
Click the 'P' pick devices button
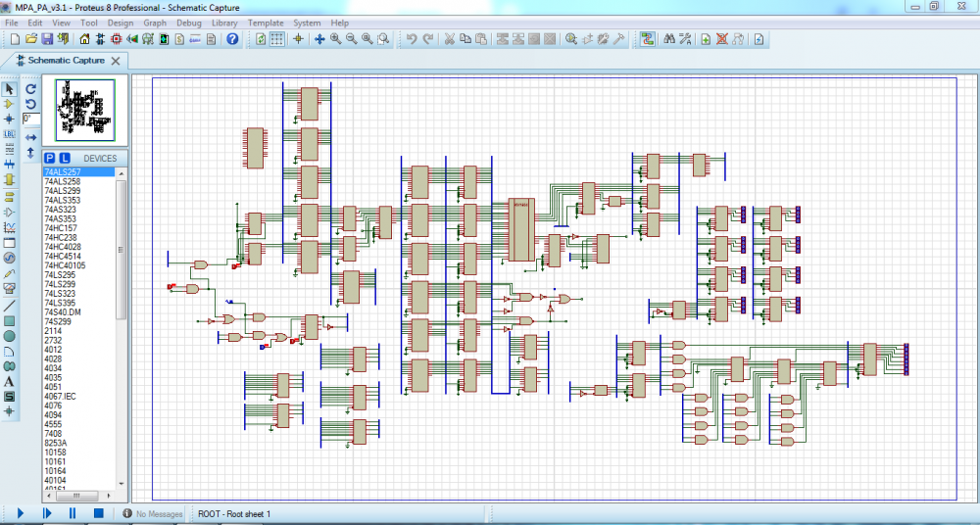(x=49, y=159)
